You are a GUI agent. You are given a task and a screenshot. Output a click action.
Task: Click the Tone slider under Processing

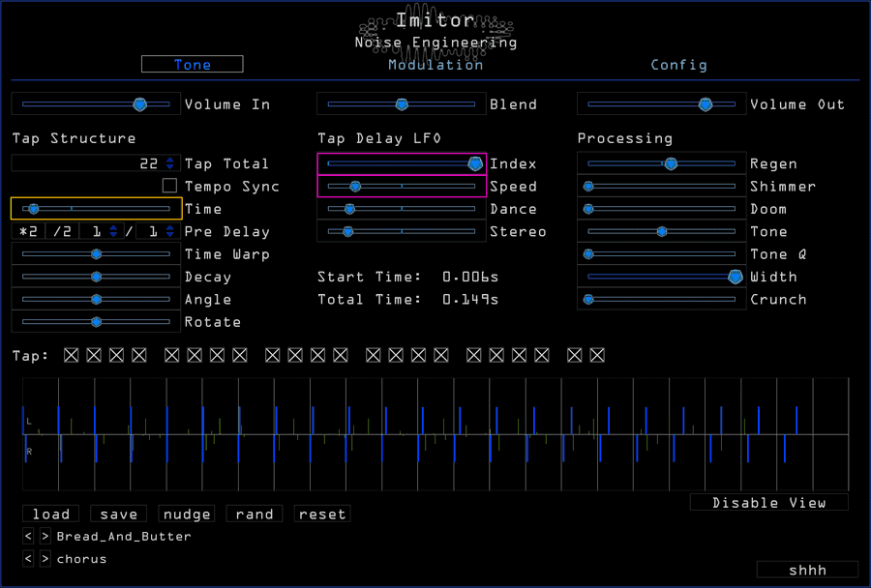point(662,231)
